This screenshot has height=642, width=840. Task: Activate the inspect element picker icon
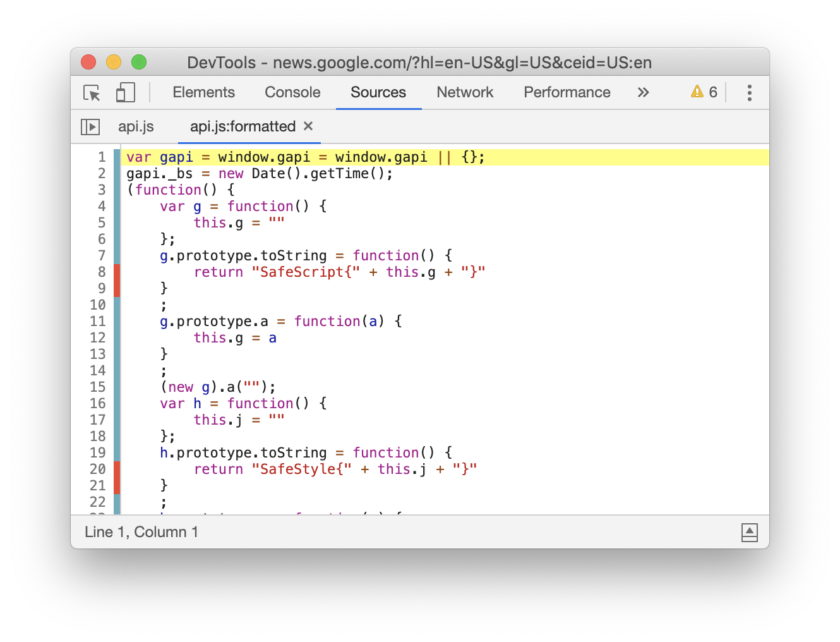92,93
